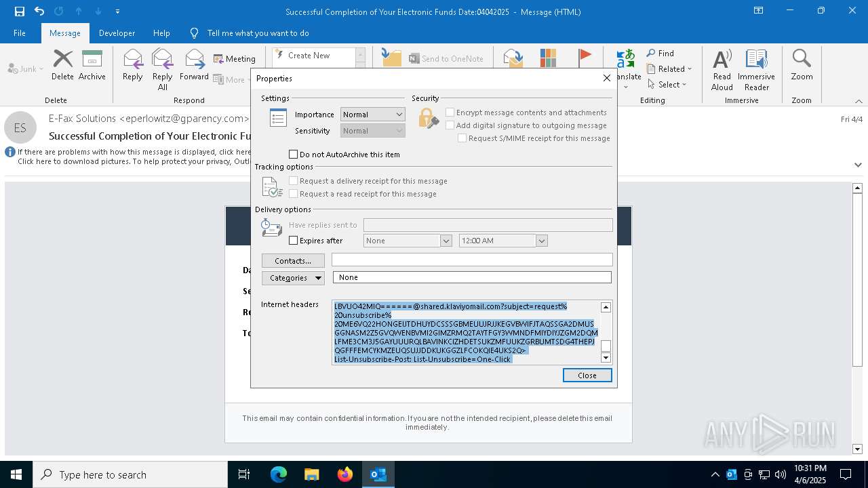Open More respond actions
The width and height of the screenshot is (868, 488).
click(233, 79)
